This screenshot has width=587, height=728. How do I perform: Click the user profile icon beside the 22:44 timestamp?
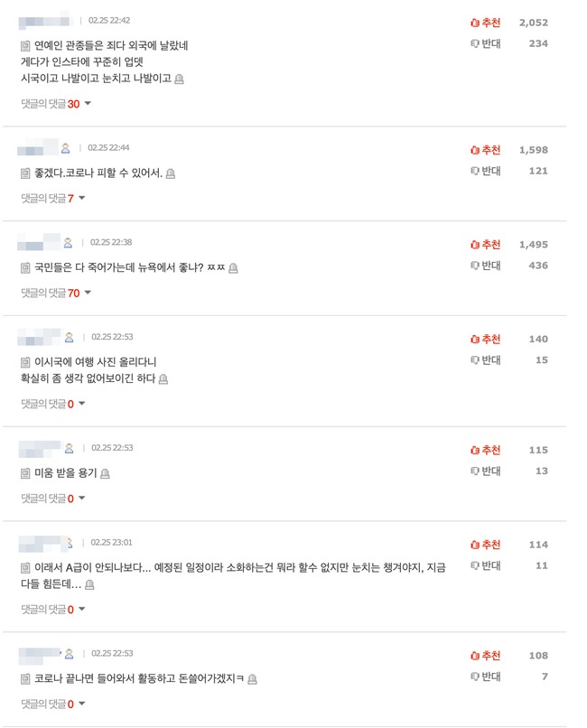coord(66,148)
